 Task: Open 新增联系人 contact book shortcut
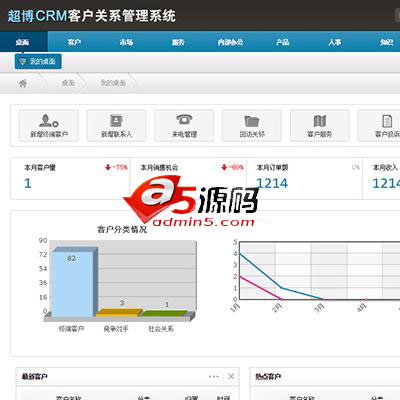(116, 126)
